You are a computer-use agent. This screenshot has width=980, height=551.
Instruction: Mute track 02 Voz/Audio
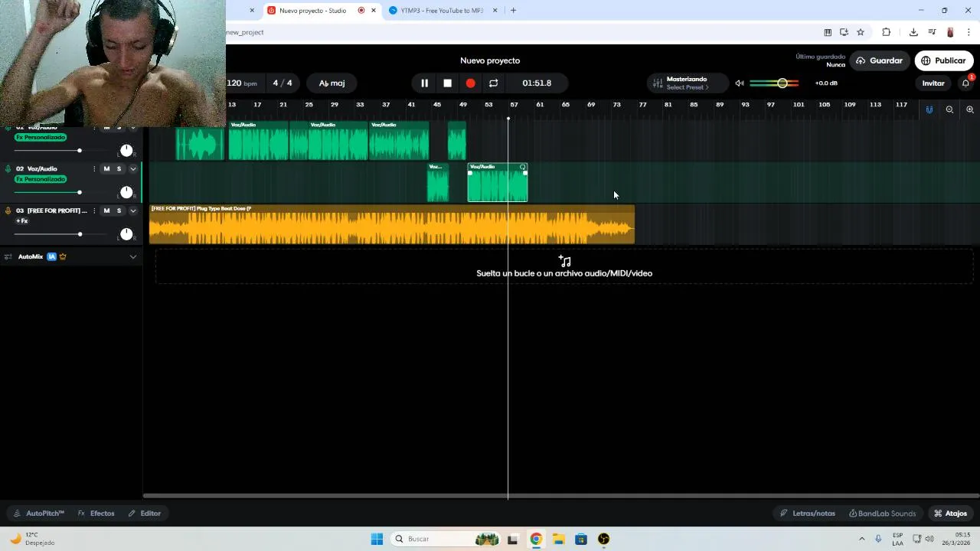[106, 168]
